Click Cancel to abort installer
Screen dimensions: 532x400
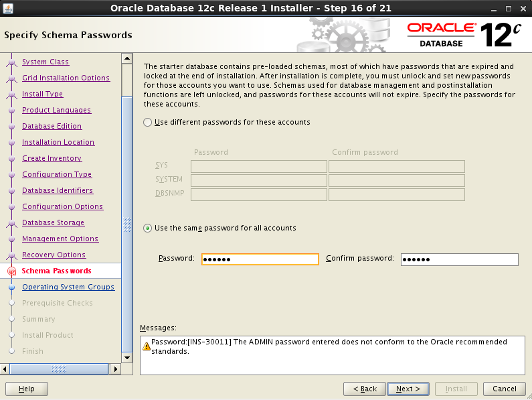[x=505, y=389]
